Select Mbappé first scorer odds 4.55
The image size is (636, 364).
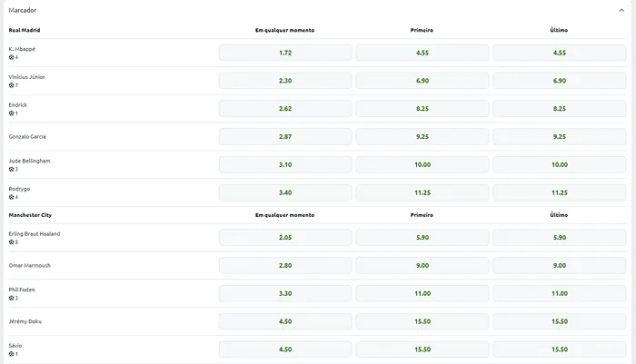coord(422,53)
